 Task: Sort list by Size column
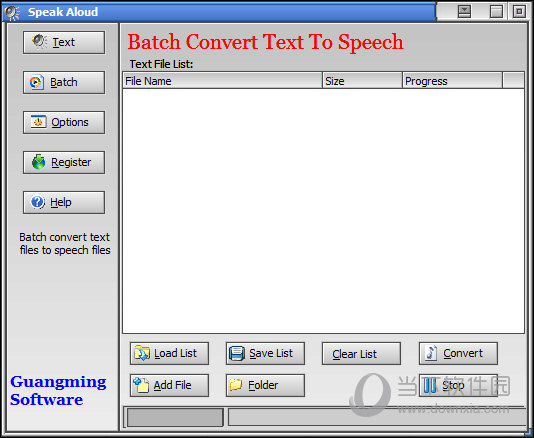click(x=362, y=81)
